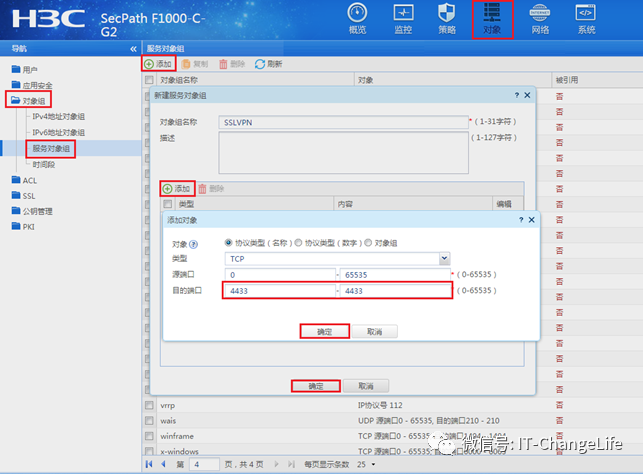
Task: Close the 添加对象 dialog
Action: click(531, 220)
